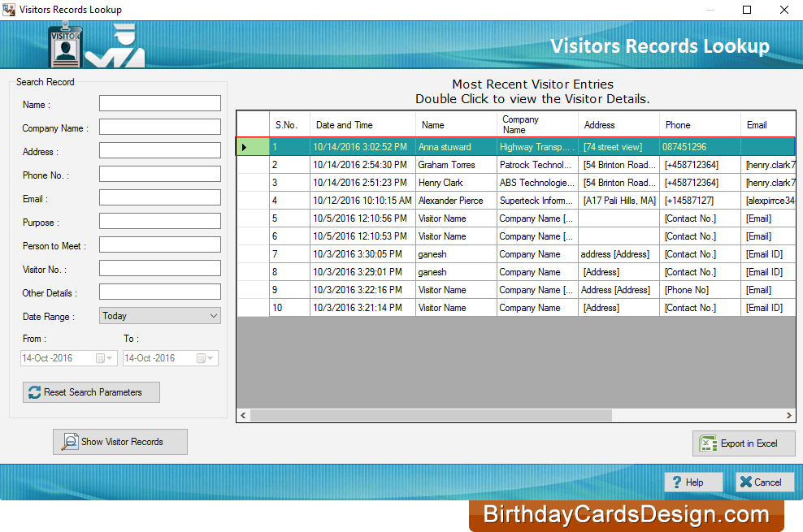The width and height of the screenshot is (803, 532).
Task: Click the [74 street view] address cell
Action: 619,147
